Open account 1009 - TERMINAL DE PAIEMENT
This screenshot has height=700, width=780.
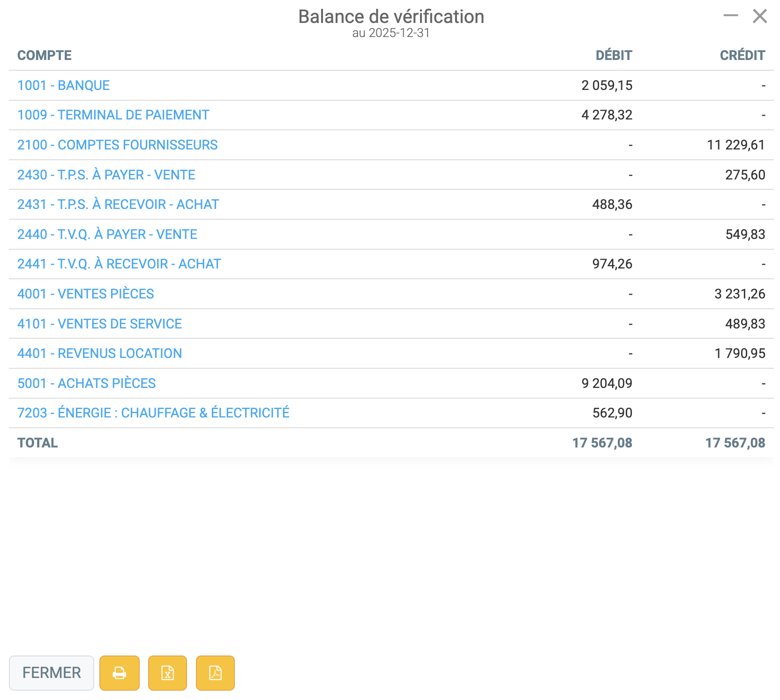tap(113, 115)
